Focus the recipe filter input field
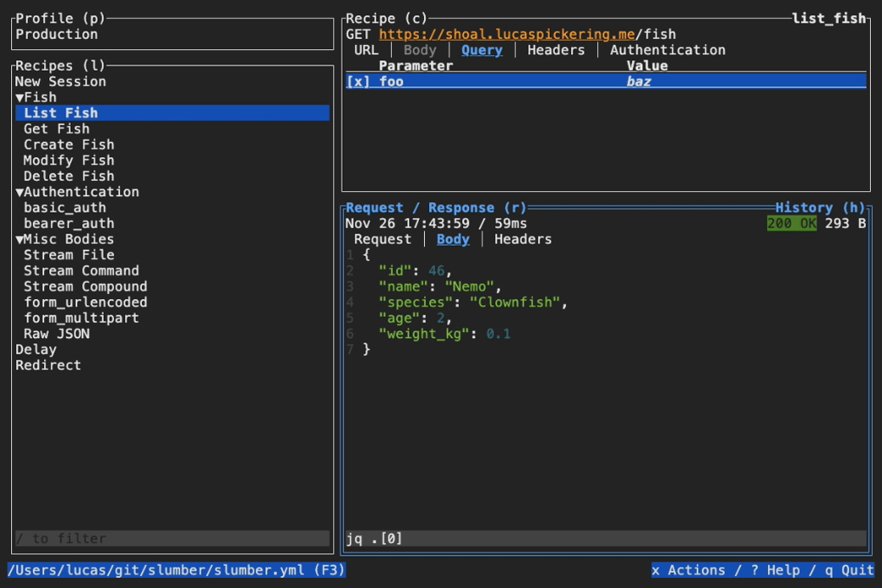 172,539
